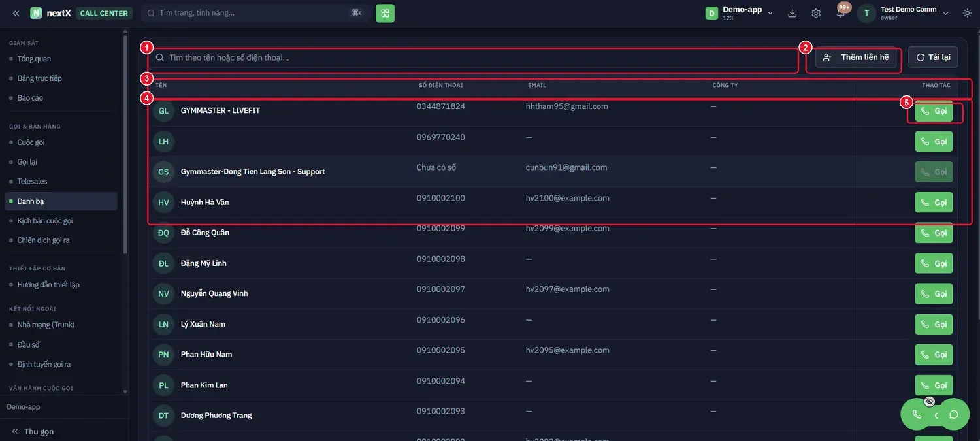Focus the contact name or phone search field
This screenshot has width=980, height=441.
click(474, 57)
